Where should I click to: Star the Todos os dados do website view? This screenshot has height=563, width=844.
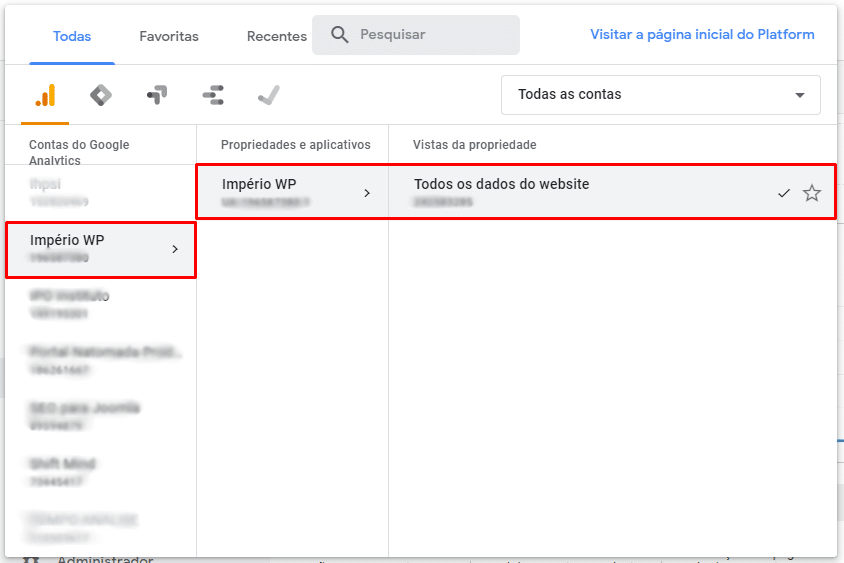point(812,193)
